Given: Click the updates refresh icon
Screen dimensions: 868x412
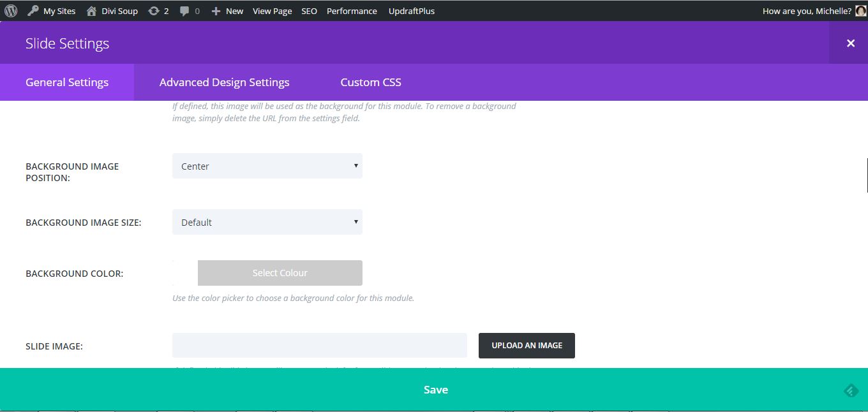Looking at the screenshot, I should (154, 11).
